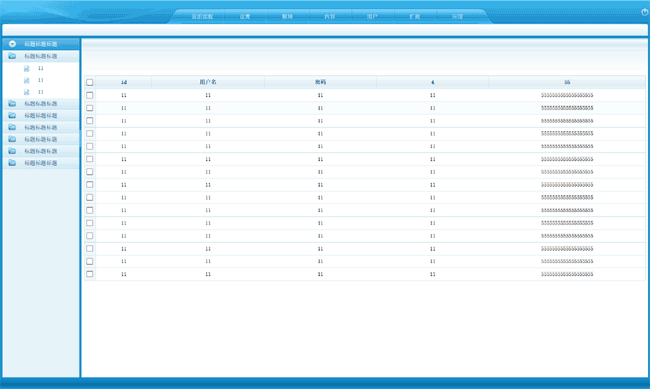Viewport: 650px width, 389px height.
Task: Toggle the select-all checkbox in the table header
Action: pyautogui.click(x=90, y=82)
